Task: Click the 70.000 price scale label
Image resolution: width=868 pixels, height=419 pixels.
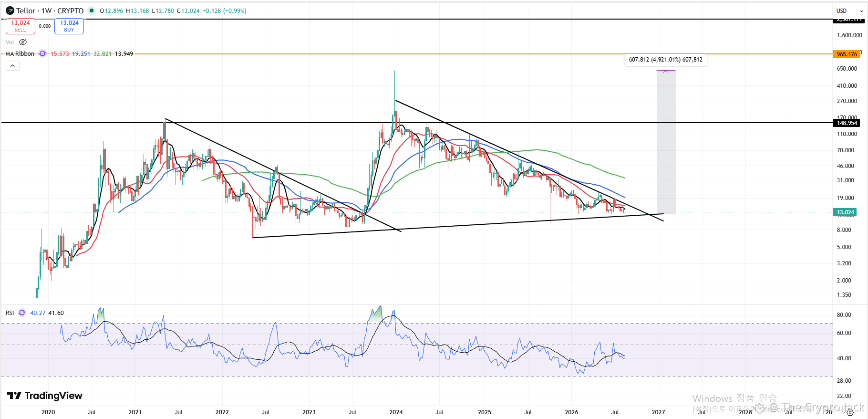Action: tap(846, 150)
